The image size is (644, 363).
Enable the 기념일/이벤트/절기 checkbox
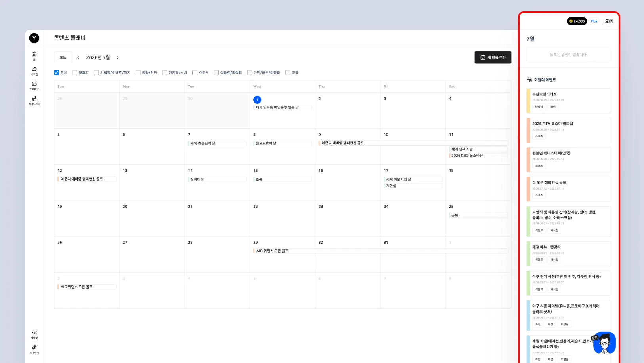tap(96, 73)
